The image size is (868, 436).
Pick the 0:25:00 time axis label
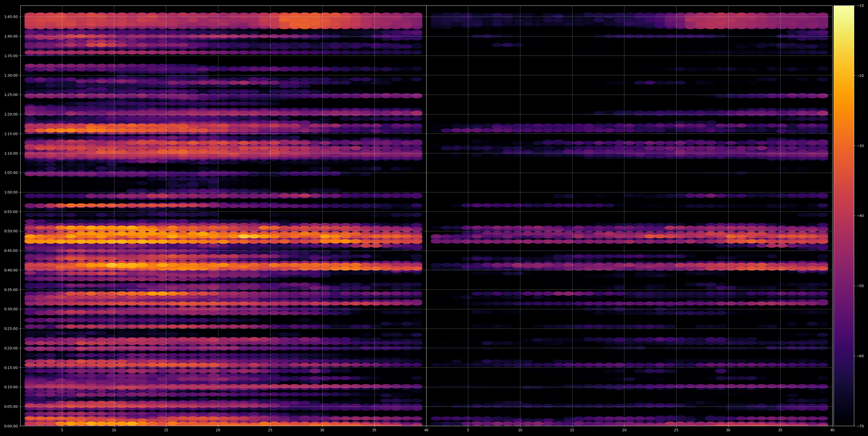coord(11,328)
